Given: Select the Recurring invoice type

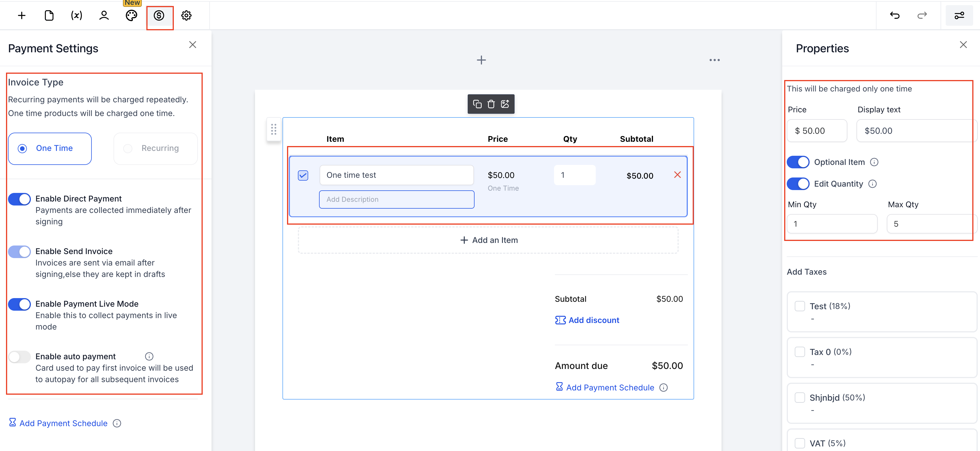Looking at the screenshot, I should click(156, 148).
